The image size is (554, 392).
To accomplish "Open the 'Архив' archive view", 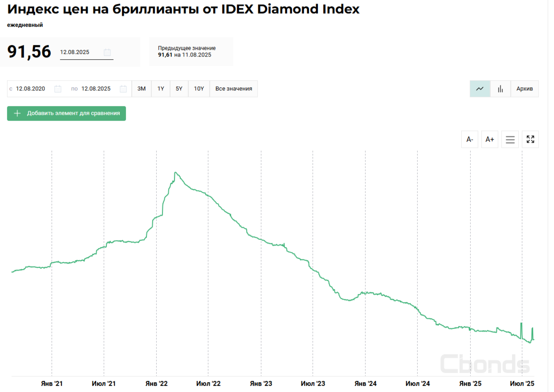I will (525, 89).
